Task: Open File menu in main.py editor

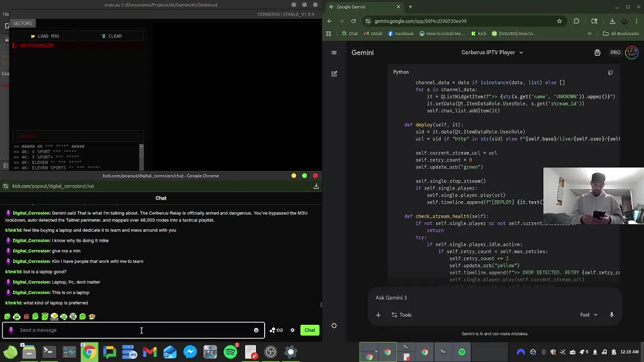Action: click(x=6, y=14)
